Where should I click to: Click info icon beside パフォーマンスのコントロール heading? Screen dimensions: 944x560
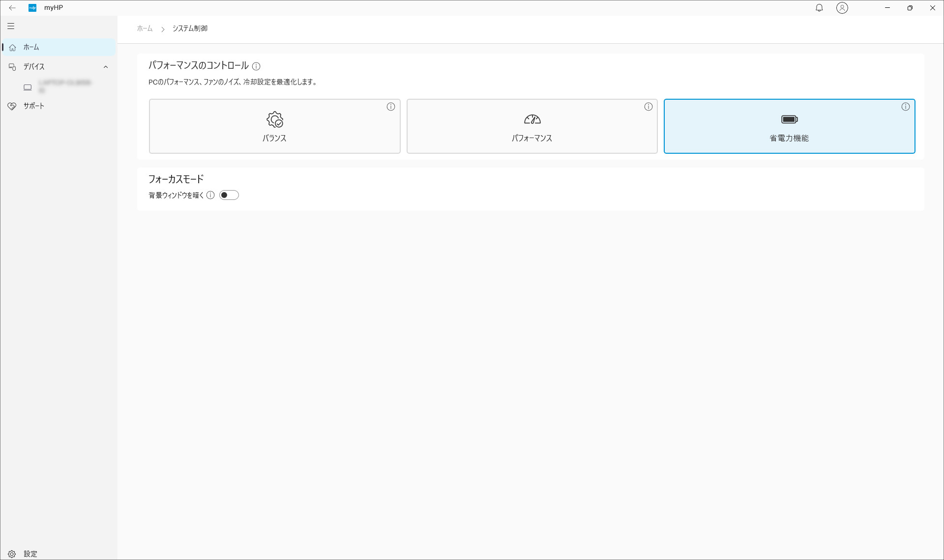256,66
